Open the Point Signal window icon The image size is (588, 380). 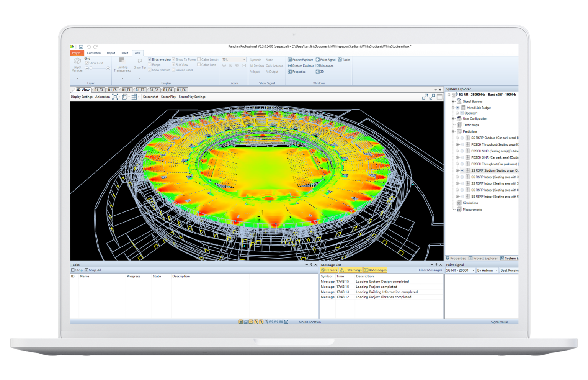[x=318, y=60]
